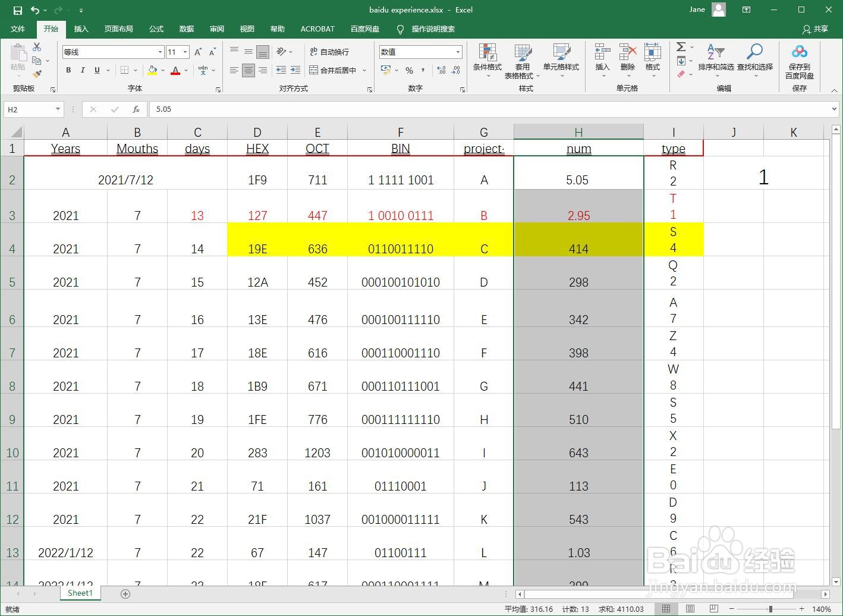Toggle bottom vertical align
This screenshot has width=843, height=616.
263,52
